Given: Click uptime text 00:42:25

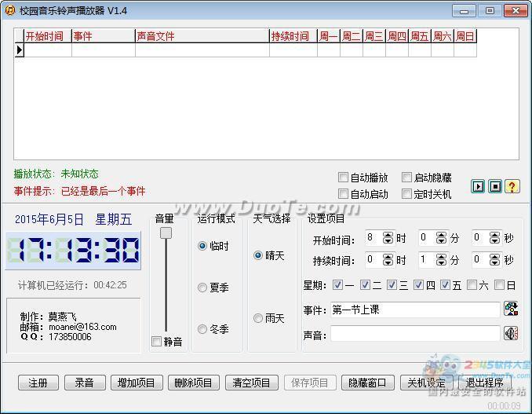Looking at the screenshot, I should pyautogui.click(x=110, y=285).
